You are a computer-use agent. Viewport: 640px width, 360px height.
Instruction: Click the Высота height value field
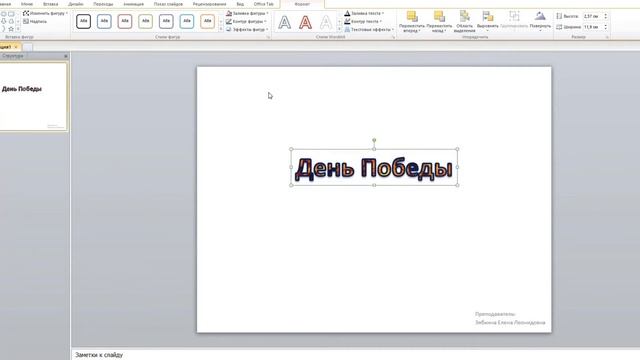592,16
